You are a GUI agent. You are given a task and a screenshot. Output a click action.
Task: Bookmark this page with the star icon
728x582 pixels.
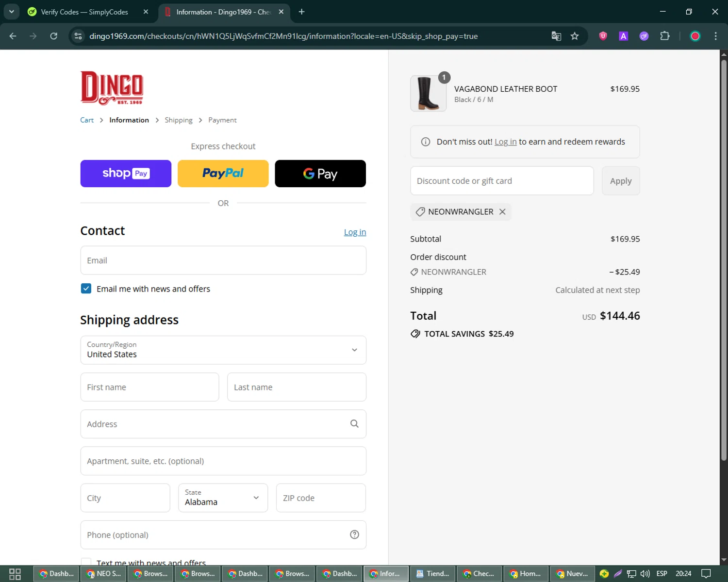(575, 36)
